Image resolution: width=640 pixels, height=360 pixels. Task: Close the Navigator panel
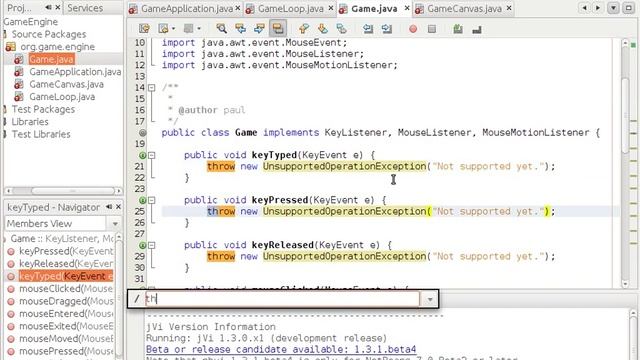point(118,207)
